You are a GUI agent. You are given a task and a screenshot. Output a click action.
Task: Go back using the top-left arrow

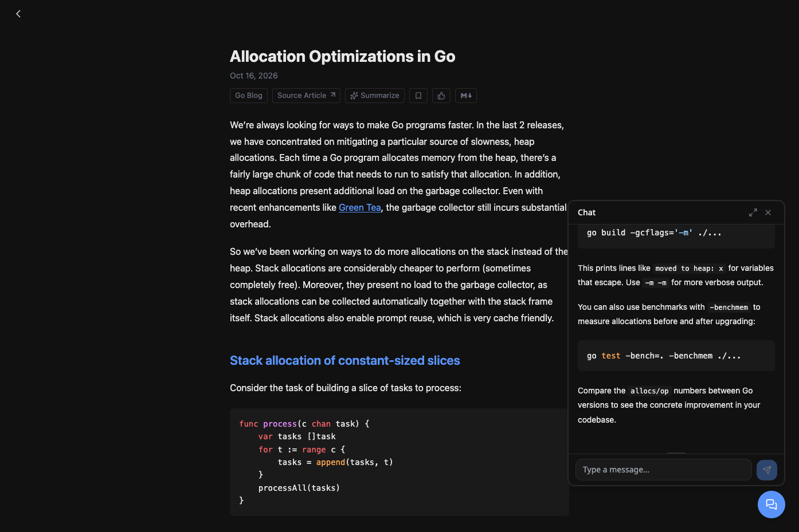point(18,14)
